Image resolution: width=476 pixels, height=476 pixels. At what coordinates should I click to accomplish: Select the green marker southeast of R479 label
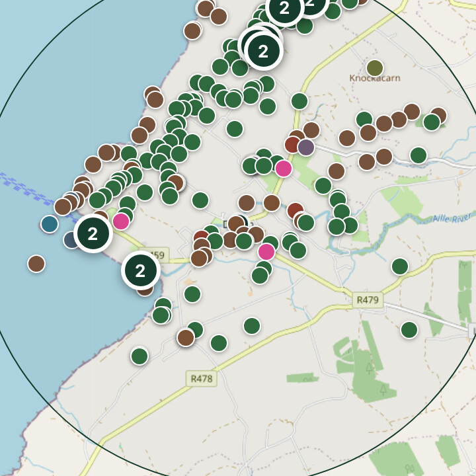coord(409,330)
